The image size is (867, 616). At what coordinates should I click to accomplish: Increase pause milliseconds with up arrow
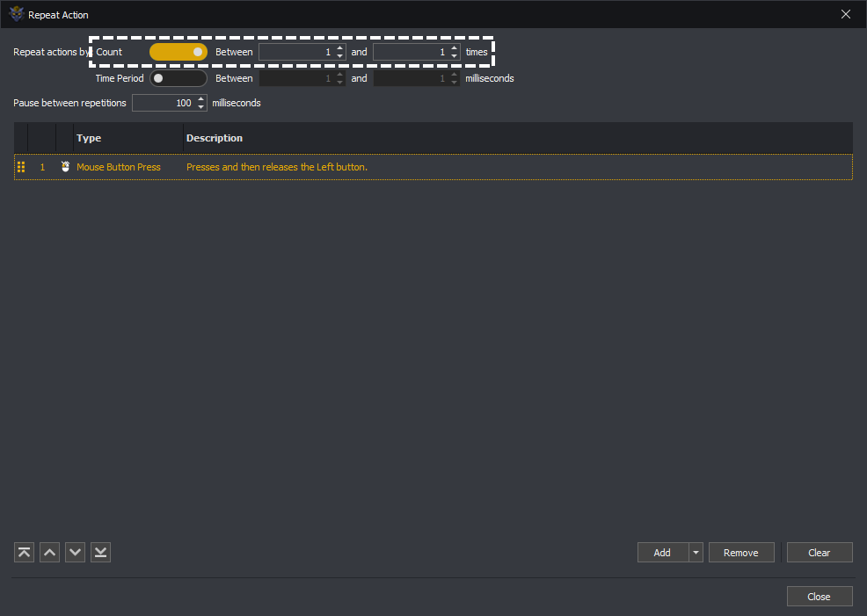201,99
